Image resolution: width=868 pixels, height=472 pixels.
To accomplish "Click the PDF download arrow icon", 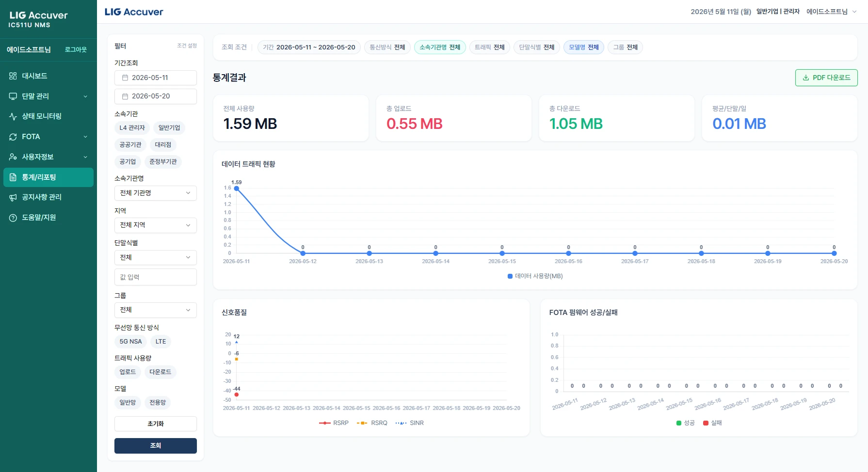I will coord(806,78).
